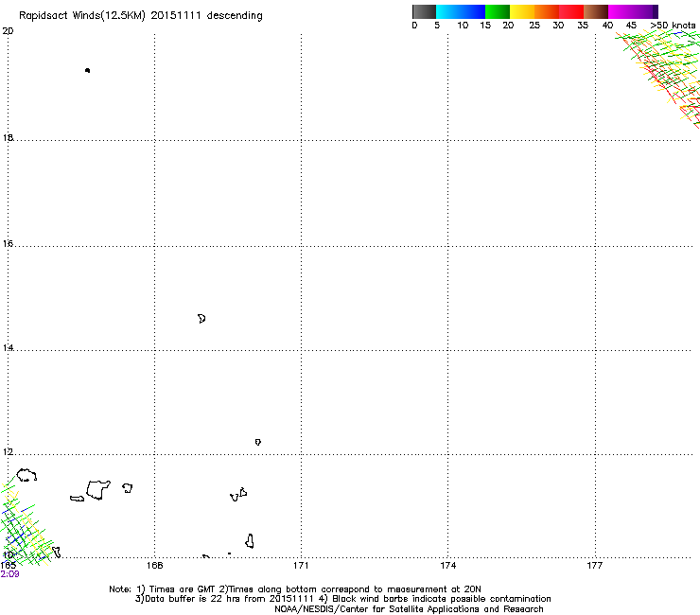
Task: Click the "30" color scale label
Action: point(558,26)
